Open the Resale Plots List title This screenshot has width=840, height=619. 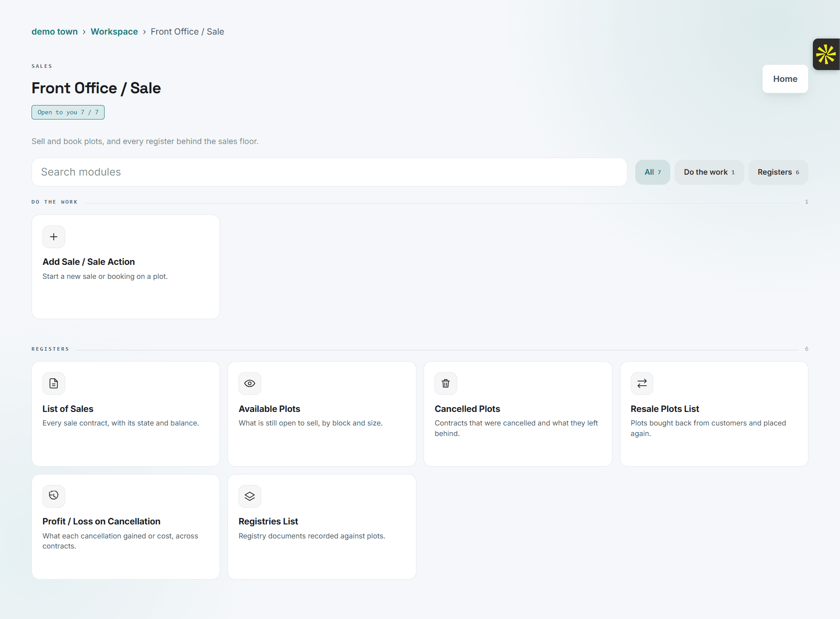point(665,409)
